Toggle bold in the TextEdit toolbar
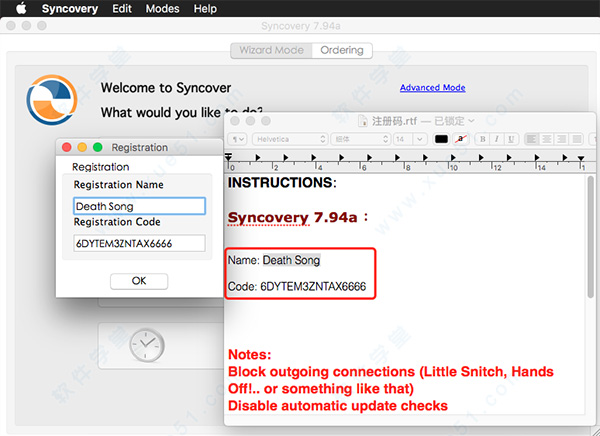This screenshot has height=436, width=600. (x=482, y=139)
